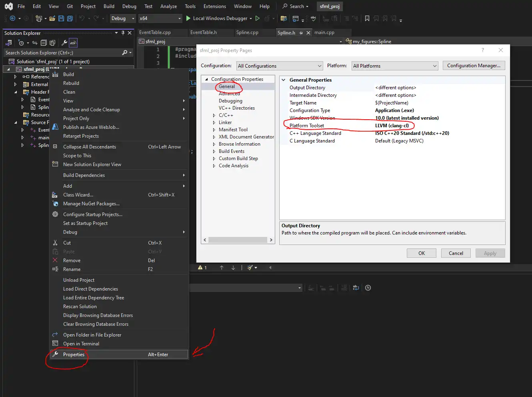Click the Configuration Manager button
This screenshot has height=397, width=532.
(x=474, y=66)
